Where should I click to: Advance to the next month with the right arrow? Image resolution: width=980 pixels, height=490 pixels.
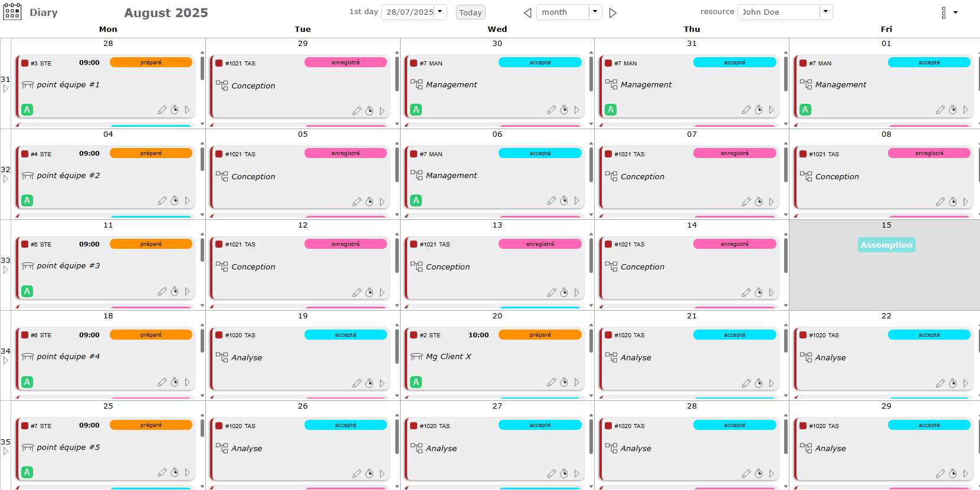612,12
